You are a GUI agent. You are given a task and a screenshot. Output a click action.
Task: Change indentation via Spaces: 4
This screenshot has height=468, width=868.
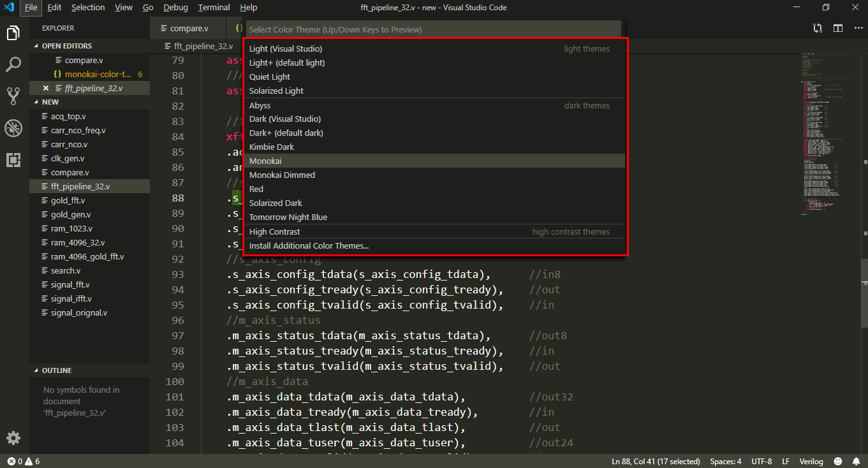726,461
